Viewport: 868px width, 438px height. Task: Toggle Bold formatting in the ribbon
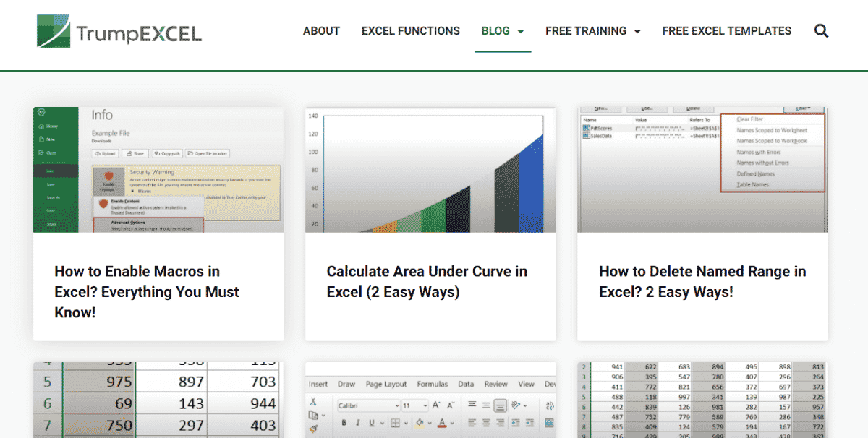tap(344, 422)
